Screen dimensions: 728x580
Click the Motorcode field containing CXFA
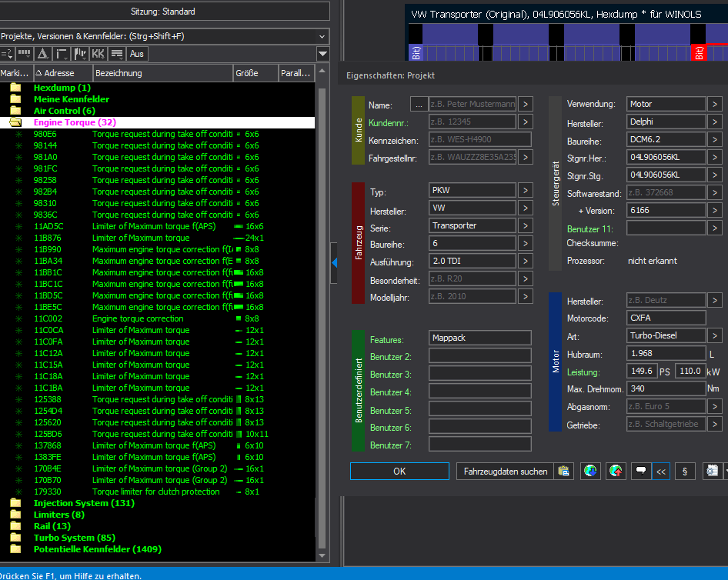[x=666, y=318]
